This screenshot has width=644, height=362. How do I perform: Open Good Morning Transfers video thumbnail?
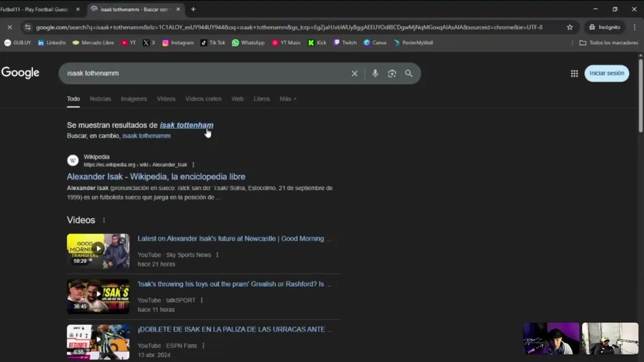pos(98,251)
